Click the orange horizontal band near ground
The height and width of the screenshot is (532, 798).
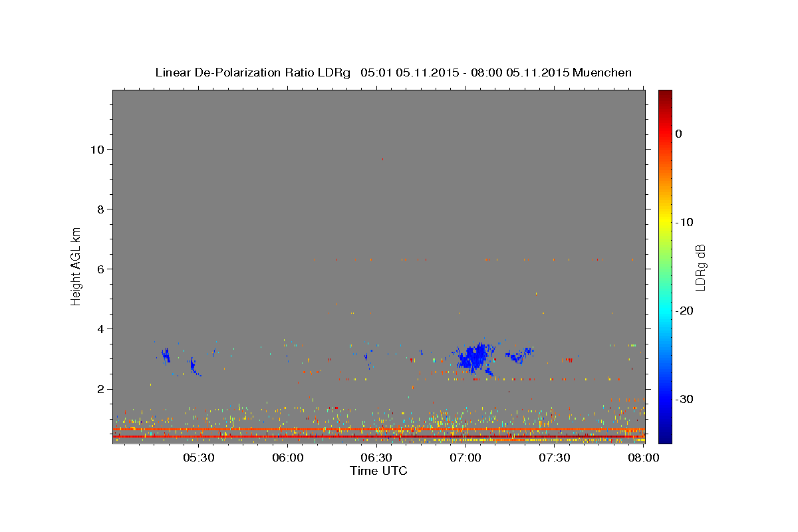[x=378, y=430]
